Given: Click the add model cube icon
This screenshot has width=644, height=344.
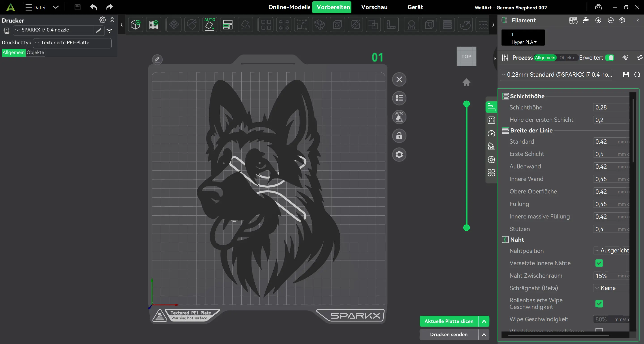Looking at the screenshot, I should pos(136,25).
